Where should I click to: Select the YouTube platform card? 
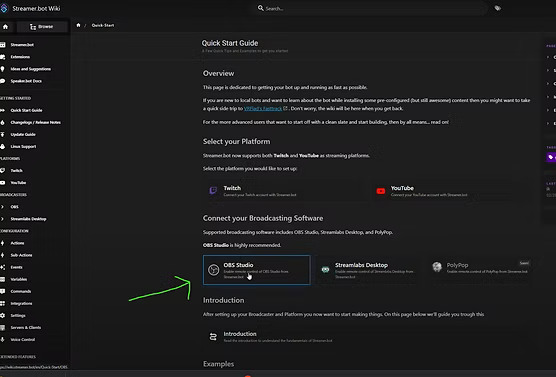pos(452,191)
